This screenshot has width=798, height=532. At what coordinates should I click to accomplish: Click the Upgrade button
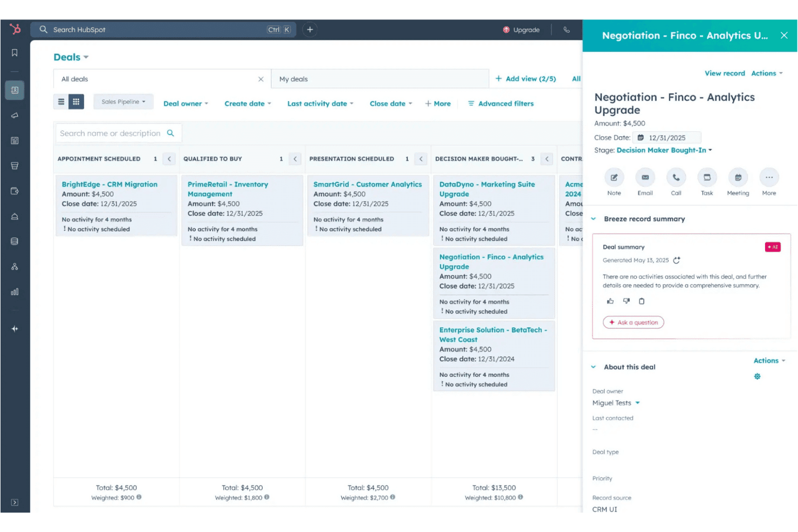(521, 30)
